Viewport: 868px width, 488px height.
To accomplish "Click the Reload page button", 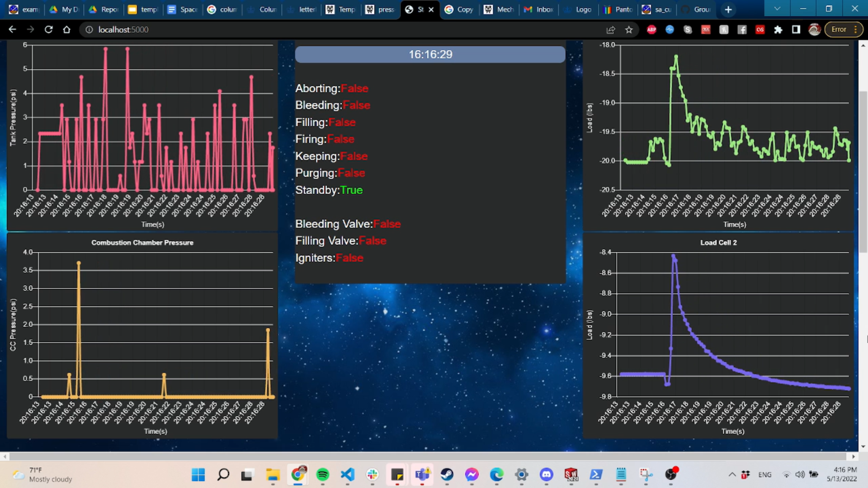I will 49,30.
